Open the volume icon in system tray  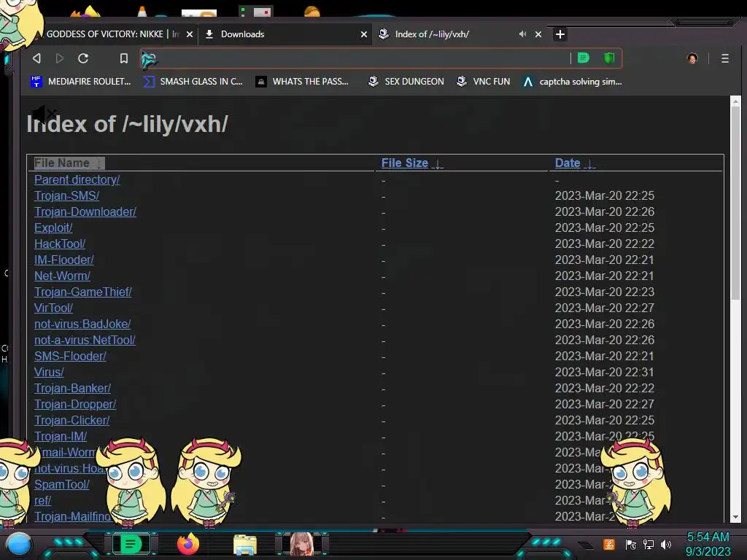point(666,545)
